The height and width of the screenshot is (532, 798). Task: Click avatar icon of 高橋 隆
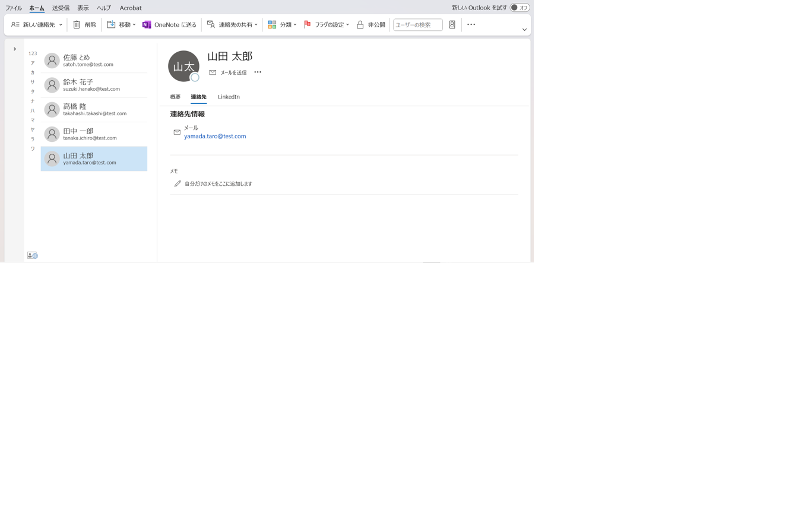(x=52, y=110)
